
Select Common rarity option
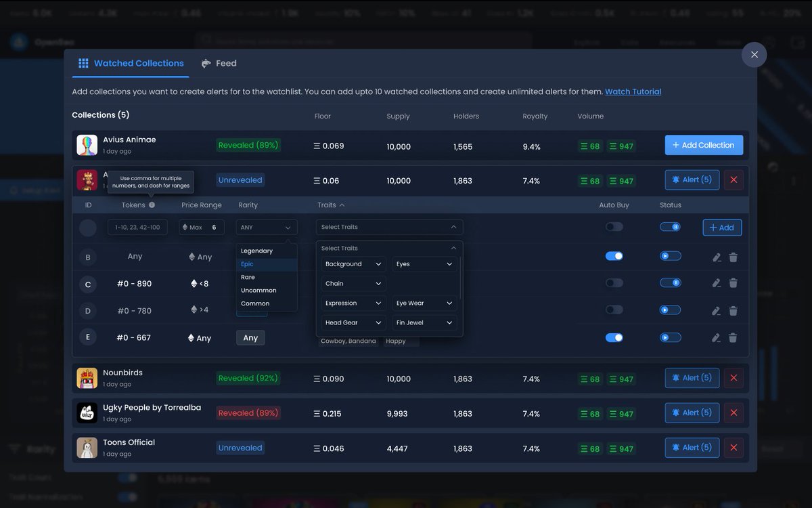click(x=267, y=303)
